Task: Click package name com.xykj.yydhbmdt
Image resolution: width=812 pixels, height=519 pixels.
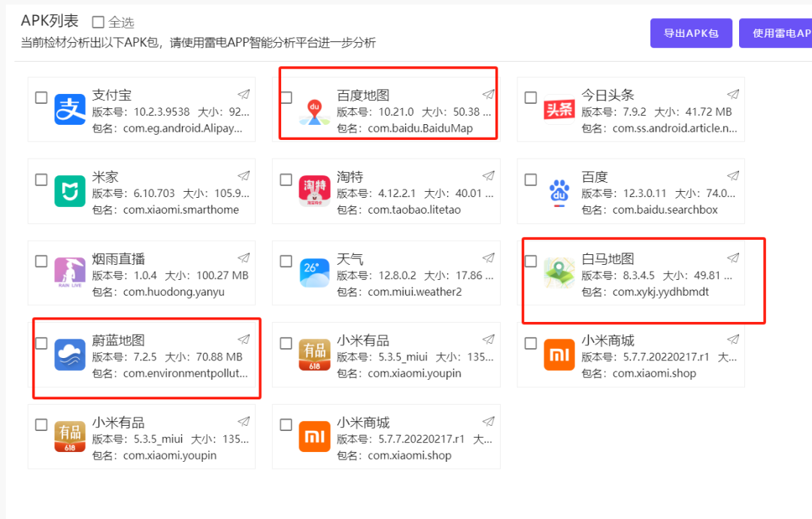Action: (661, 292)
